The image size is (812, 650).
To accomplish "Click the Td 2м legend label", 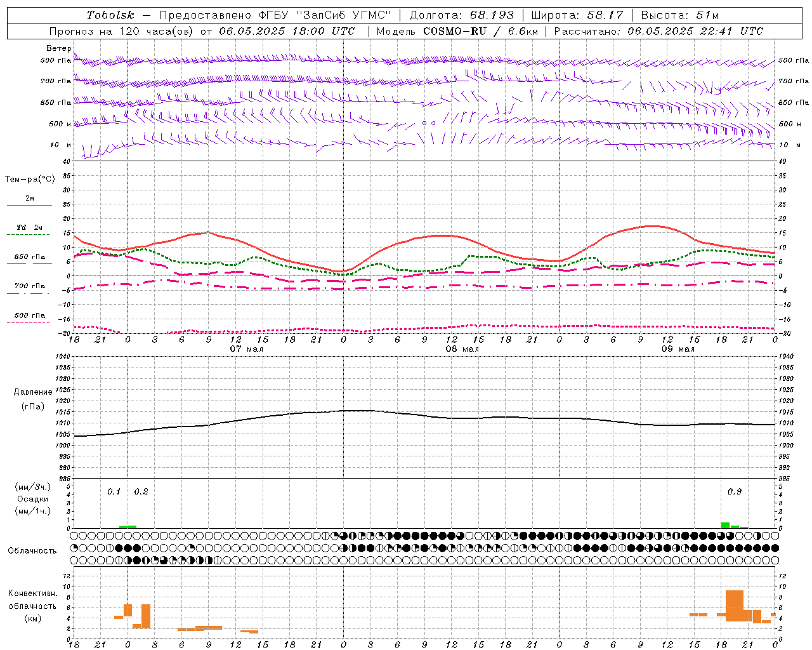I will coord(30,227).
